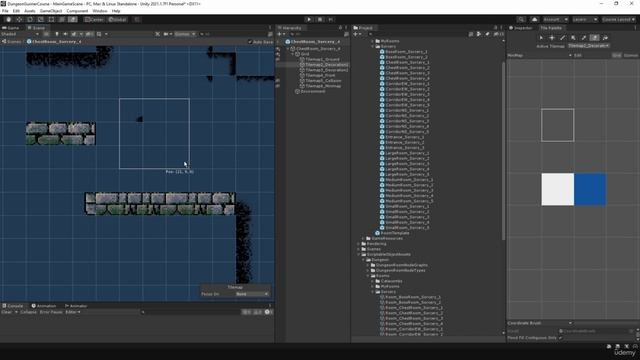The width and height of the screenshot is (640, 360).
Task: Select ChestRoom_Sorcery_1 prefab in Project
Action: [407, 62]
